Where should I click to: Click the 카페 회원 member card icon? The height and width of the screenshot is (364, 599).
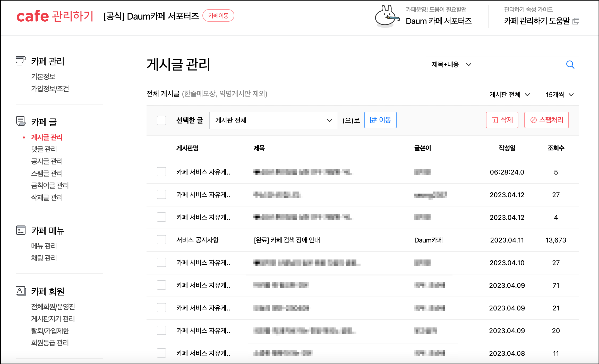tap(21, 291)
